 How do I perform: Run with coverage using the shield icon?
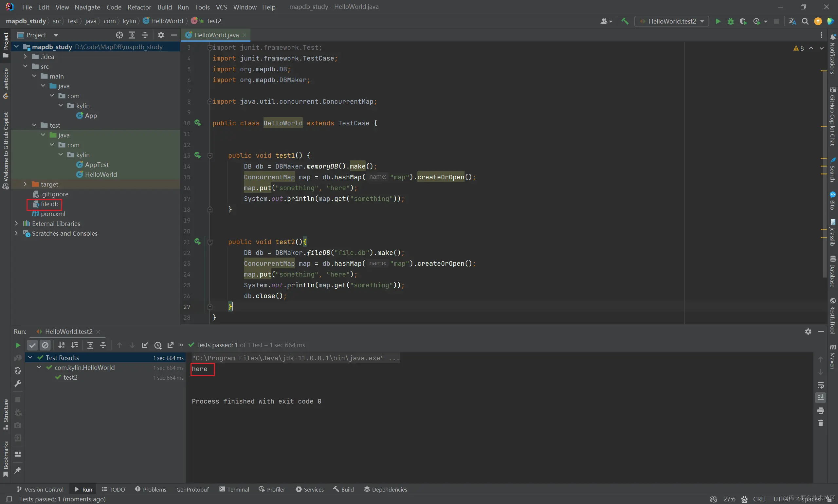743,21
